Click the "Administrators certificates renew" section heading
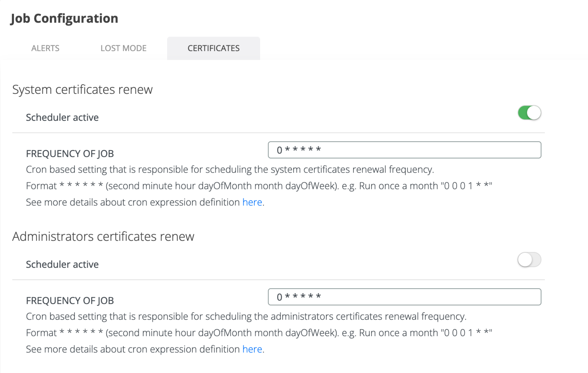This screenshot has height=373, width=588. click(103, 236)
